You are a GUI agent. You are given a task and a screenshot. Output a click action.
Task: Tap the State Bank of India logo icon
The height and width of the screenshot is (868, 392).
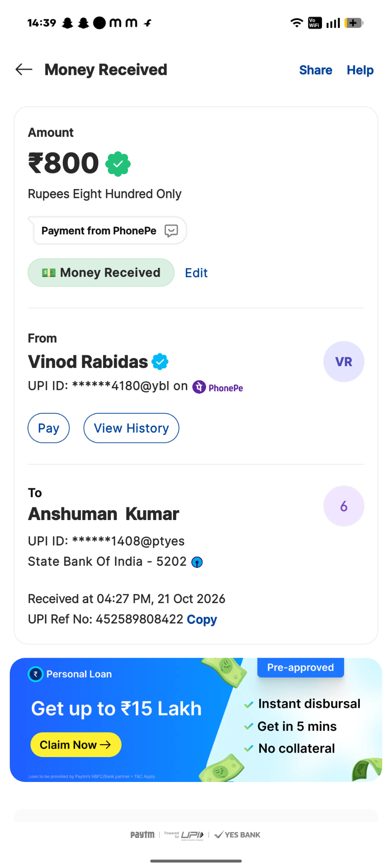coord(197,562)
